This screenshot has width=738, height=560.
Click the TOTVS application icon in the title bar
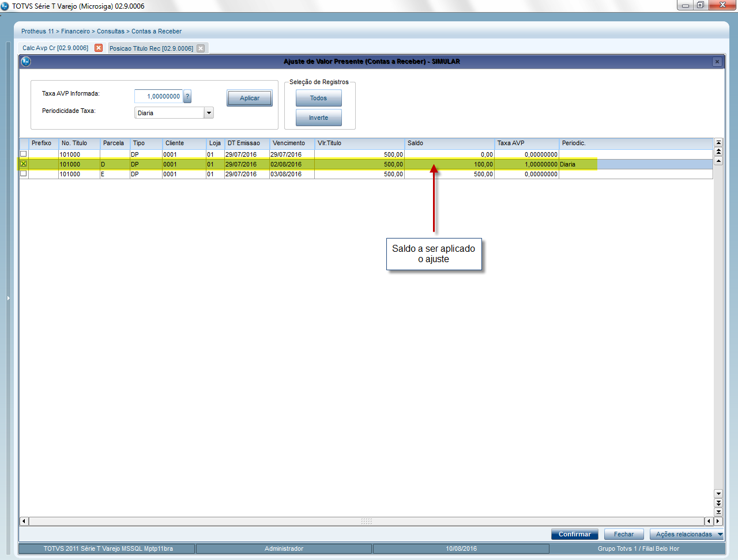click(x=5, y=6)
